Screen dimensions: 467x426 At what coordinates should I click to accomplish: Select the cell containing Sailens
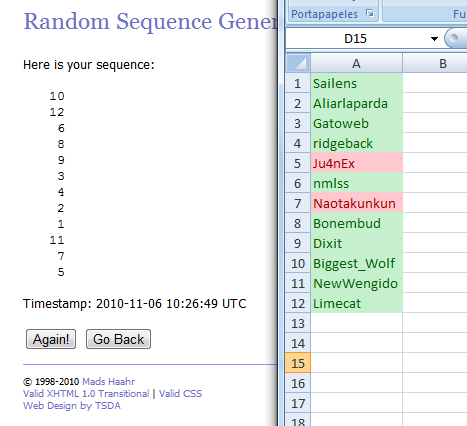pos(356,83)
